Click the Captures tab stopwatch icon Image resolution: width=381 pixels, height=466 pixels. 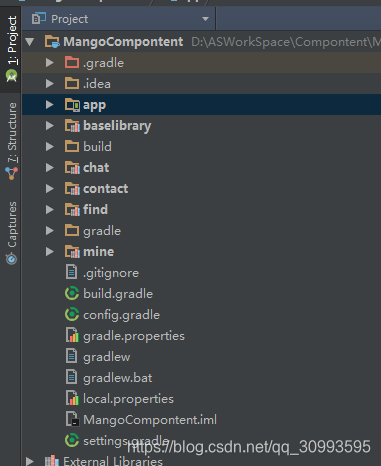[11, 259]
